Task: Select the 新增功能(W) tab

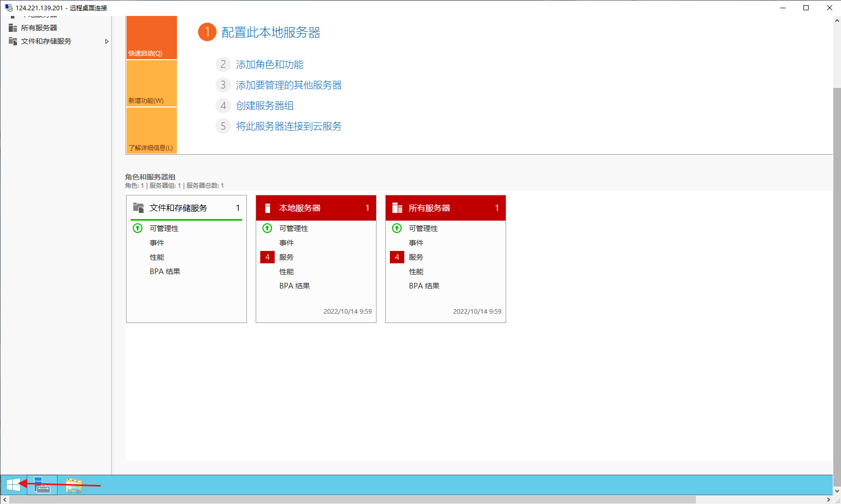Action: 151,83
